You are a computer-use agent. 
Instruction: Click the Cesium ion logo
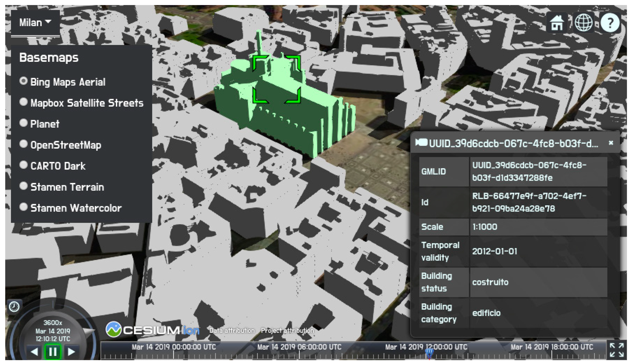click(x=153, y=330)
